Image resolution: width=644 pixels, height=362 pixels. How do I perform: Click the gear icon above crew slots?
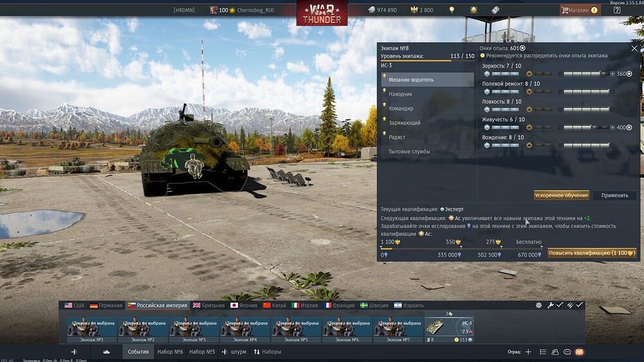point(539,305)
